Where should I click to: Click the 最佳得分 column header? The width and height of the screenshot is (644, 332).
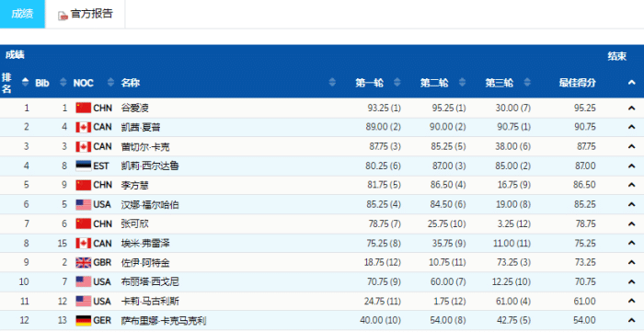pos(577,83)
